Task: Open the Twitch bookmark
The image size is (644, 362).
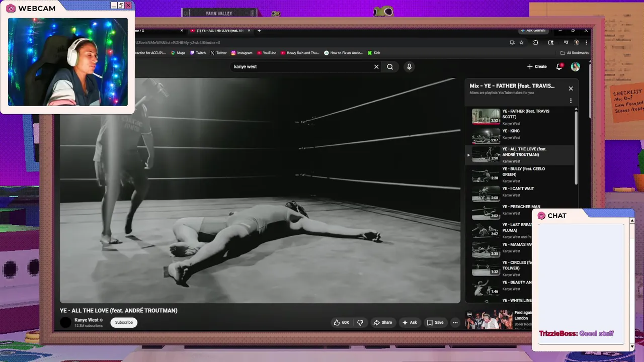Action: (198, 53)
